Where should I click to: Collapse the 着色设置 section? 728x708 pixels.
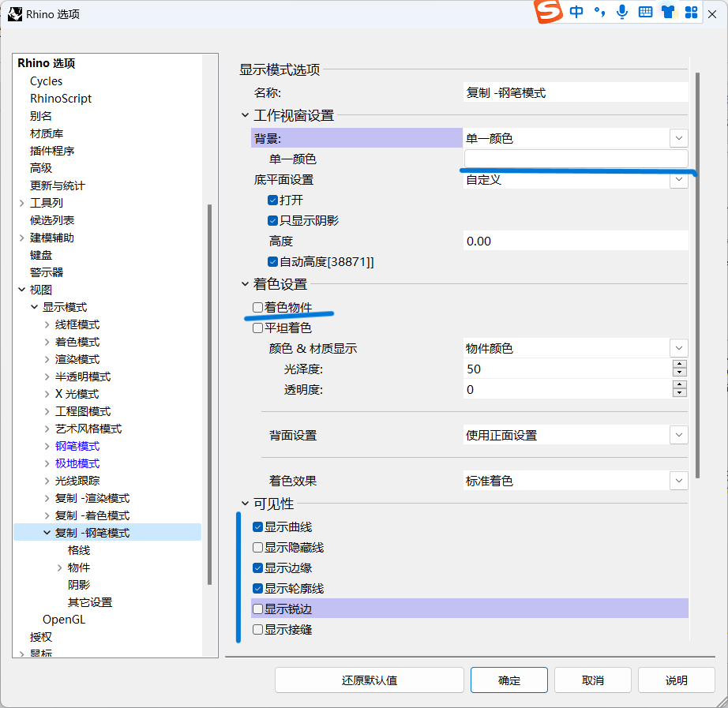(245, 283)
